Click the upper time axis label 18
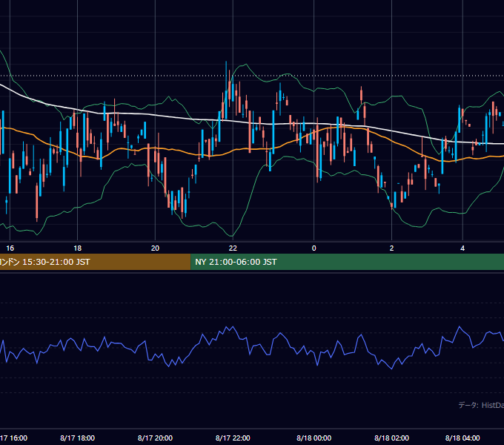The image size is (504, 445). point(78,248)
